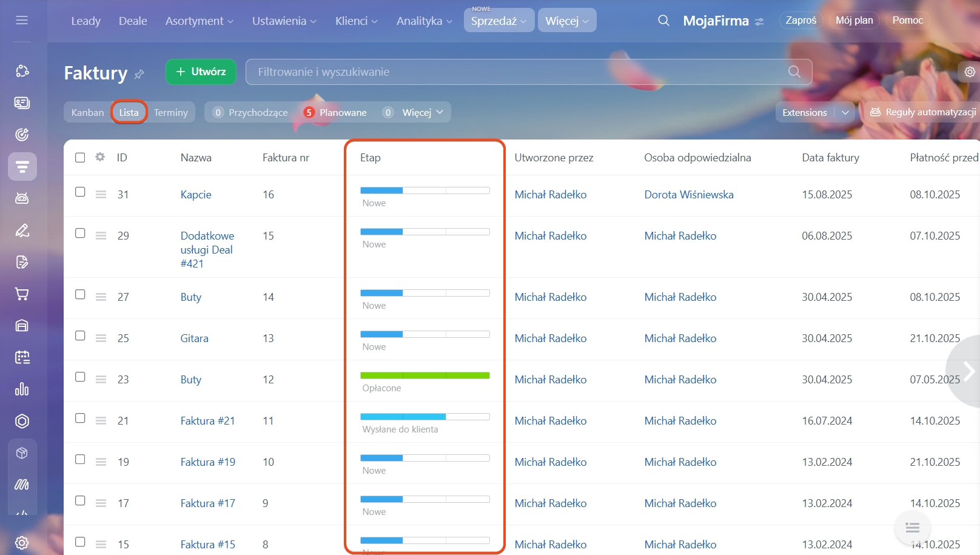Image resolution: width=980 pixels, height=555 pixels.
Task: Open the hamburger menu in the sidebar
Action: click(x=22, y=21)
